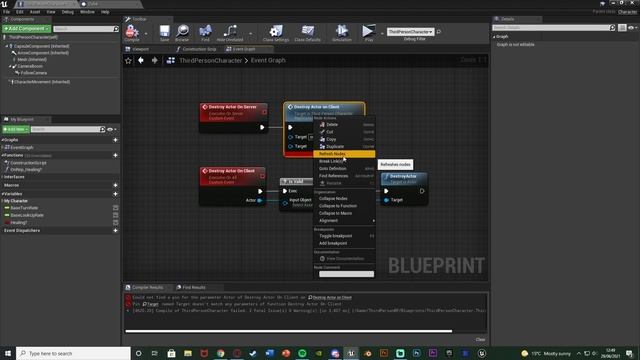The image size is (640, 360).
Task: Click the highlighted Refresh Nodes entry
Action: (344, 154)
